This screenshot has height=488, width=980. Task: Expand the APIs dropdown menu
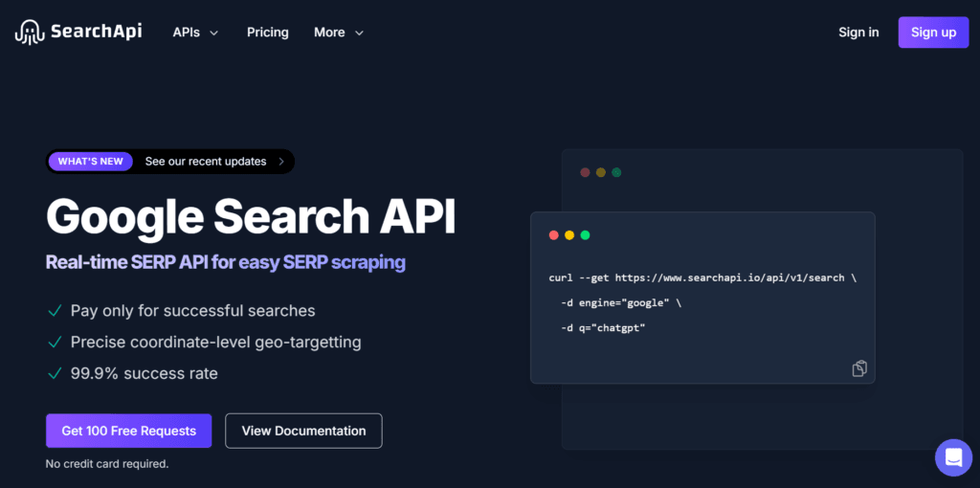195,33
